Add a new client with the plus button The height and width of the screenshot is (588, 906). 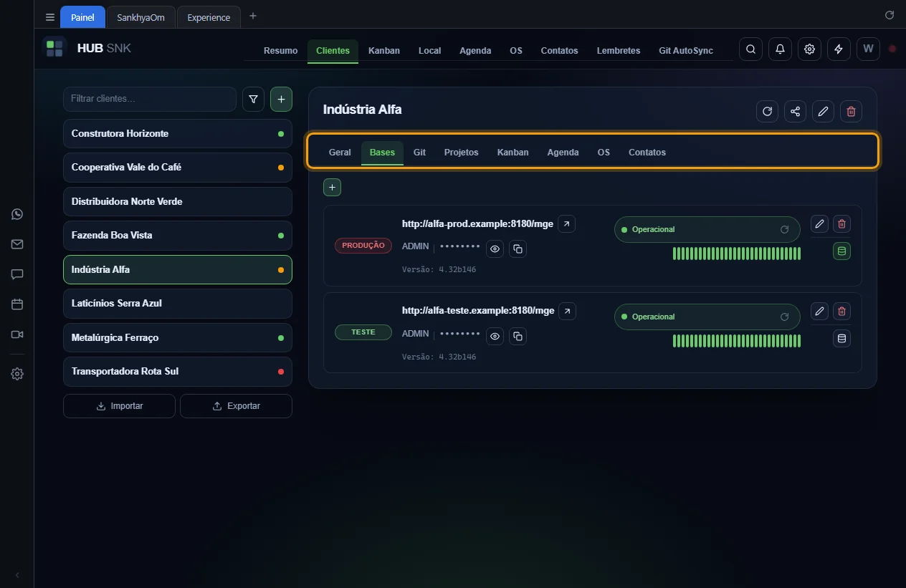point(281,100)
